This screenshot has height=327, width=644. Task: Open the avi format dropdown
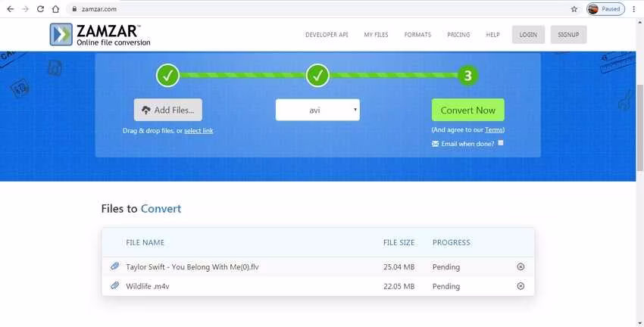[x=317, y=110]
